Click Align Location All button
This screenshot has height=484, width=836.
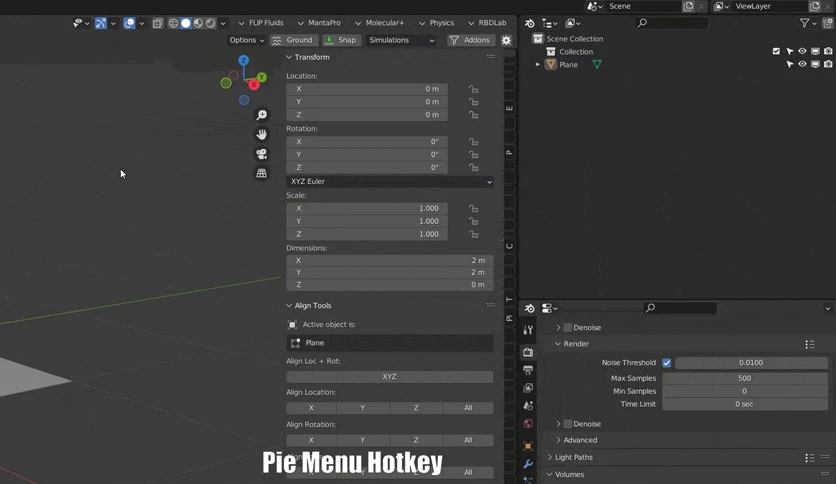[x=468, y=408]
